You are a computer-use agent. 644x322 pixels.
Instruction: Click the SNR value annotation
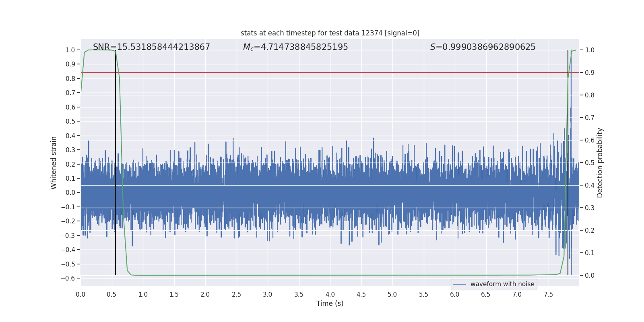tap(151, 47)
